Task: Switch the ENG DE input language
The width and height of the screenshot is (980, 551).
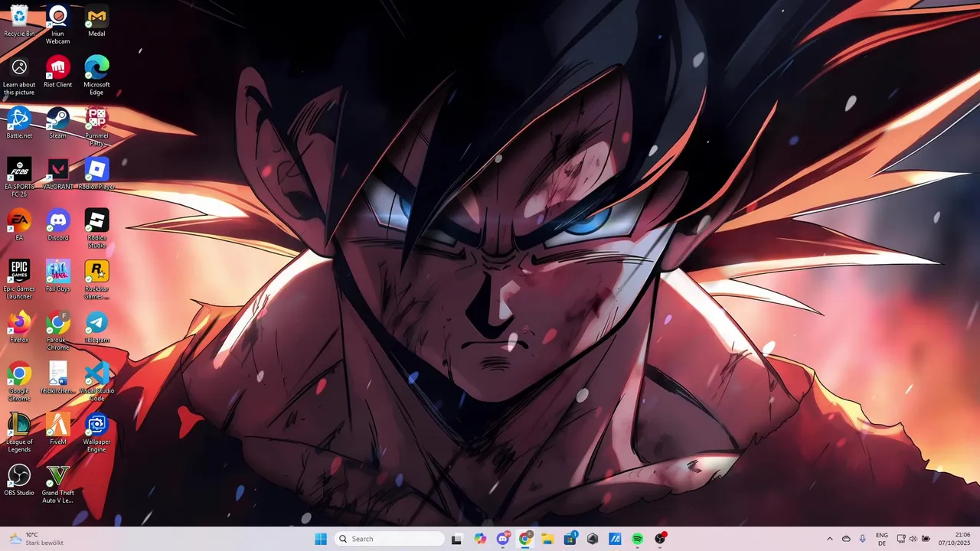Action: pos(882,539)
